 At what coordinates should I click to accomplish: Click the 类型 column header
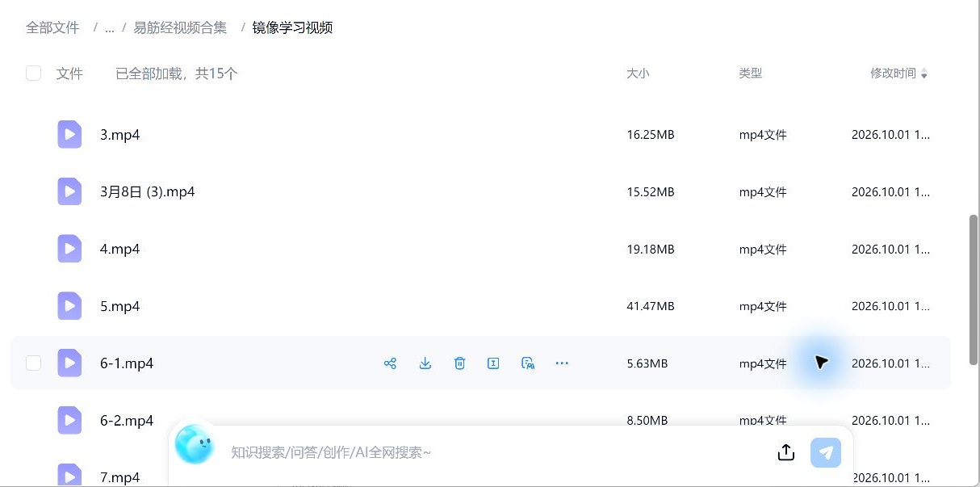[x=750, y=73]
